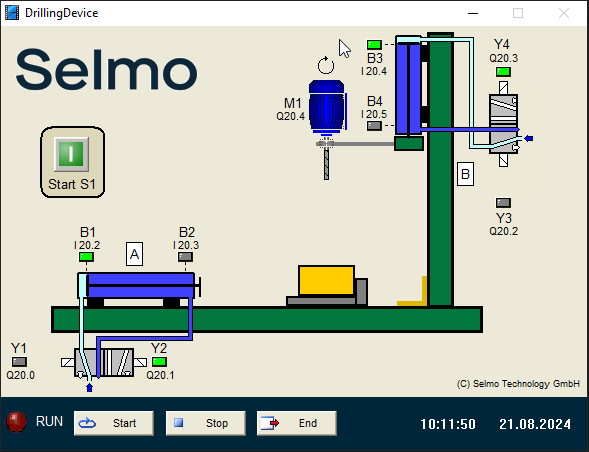This screenshot has width=589, height=452.
Task: Click the Start button in bottom bar
Action: click(x=114, y=423)
